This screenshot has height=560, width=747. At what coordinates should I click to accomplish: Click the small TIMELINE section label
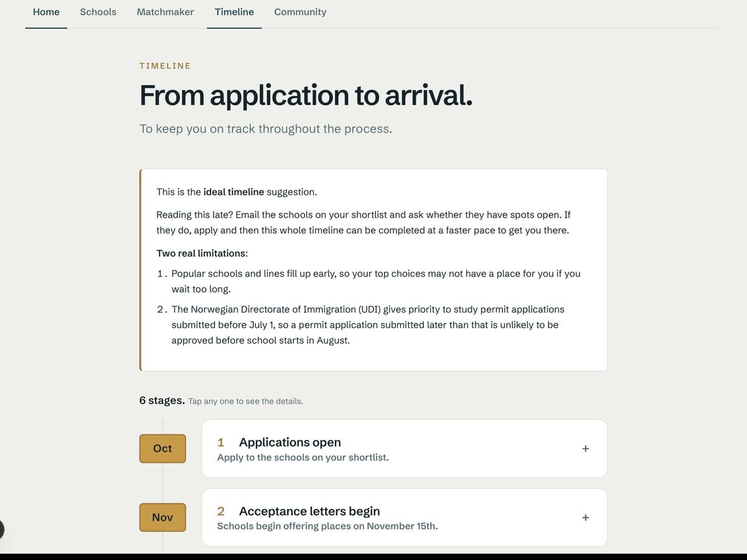pyautogui.click(x=165, y=66)
